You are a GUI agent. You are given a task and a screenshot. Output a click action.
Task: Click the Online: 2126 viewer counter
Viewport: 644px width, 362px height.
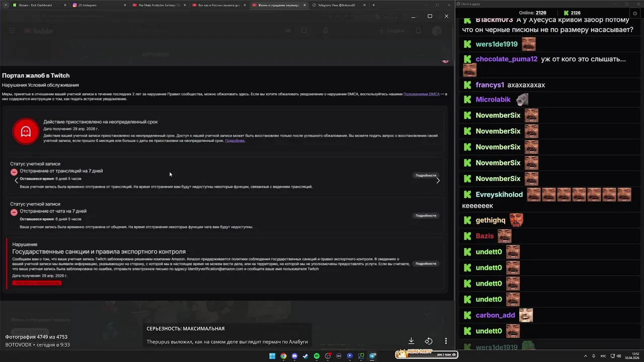(x=532, y=13)
